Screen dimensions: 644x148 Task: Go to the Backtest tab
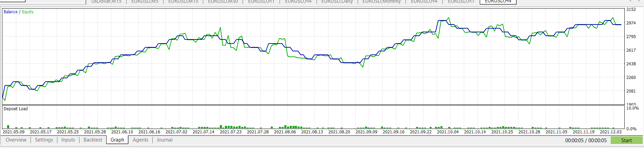[93, 140]
